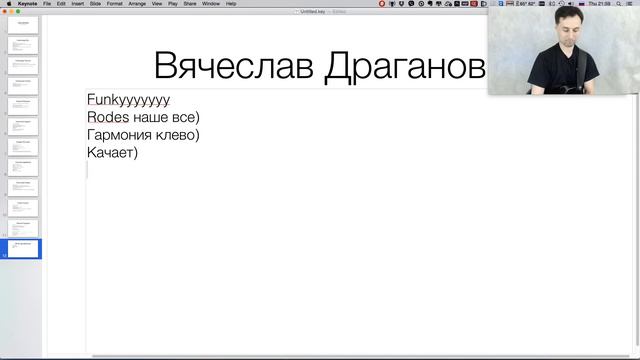Open the Play menu

173,3
